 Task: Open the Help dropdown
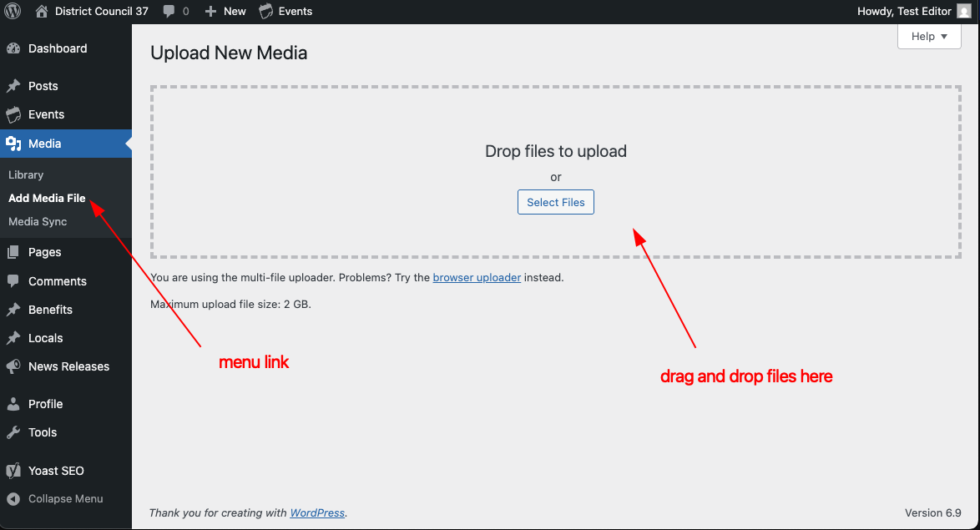pyautogui.click(x=928, y=36)
